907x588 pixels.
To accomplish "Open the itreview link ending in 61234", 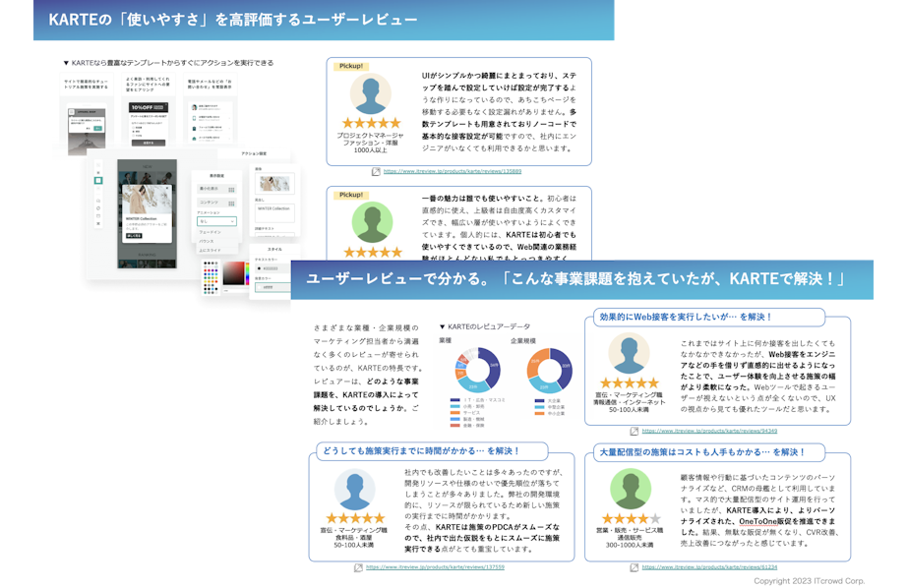I will coord(709,567).
